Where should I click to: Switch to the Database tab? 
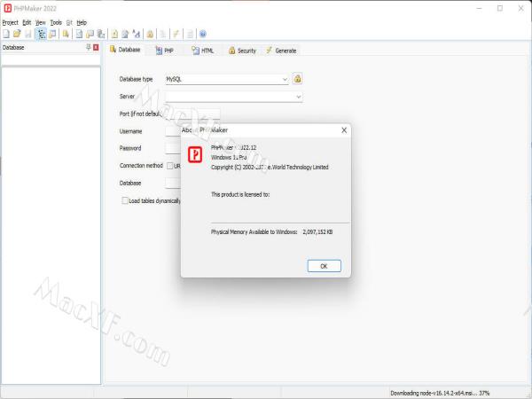point(125,50)
